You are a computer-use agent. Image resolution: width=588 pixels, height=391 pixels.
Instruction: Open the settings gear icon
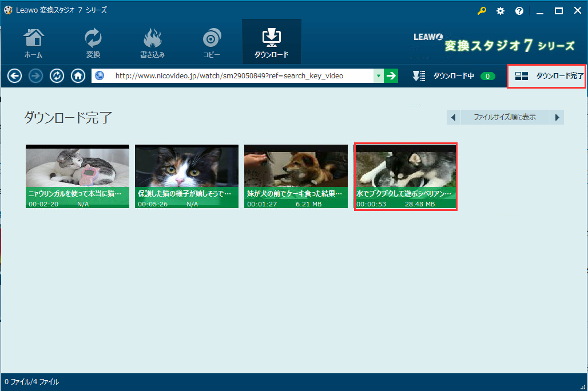pos(500,11)
